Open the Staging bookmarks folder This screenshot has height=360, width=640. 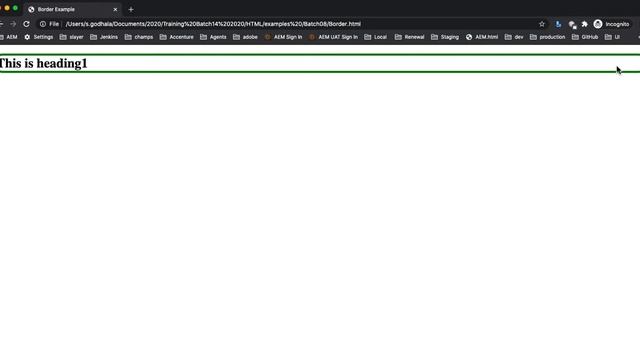click(445, 37)
